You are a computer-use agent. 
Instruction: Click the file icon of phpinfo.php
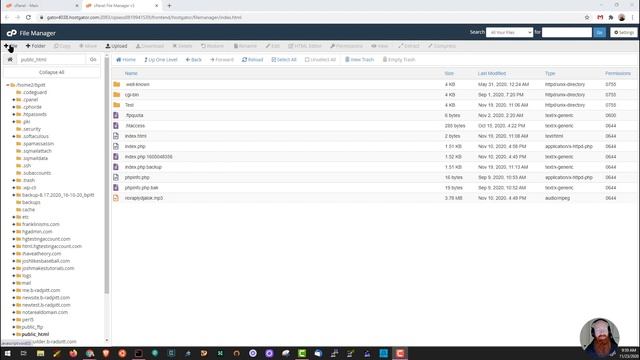[116, 178]
